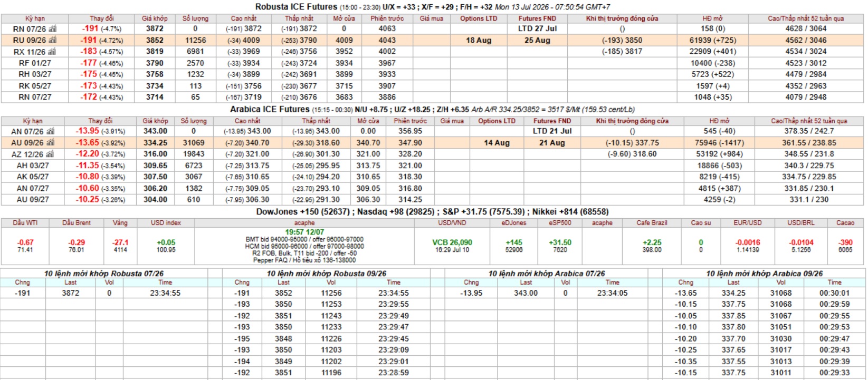Image resolution: width=868 pixels, height=380 pixels.
Task: Click the 14 Aug Arabica options cell
Action: click(497, 143)
